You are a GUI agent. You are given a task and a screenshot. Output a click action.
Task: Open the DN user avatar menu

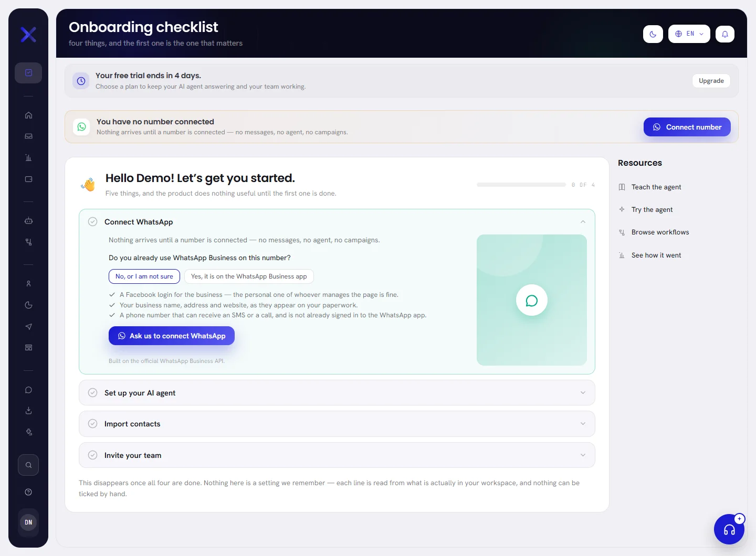coord(28,522)
